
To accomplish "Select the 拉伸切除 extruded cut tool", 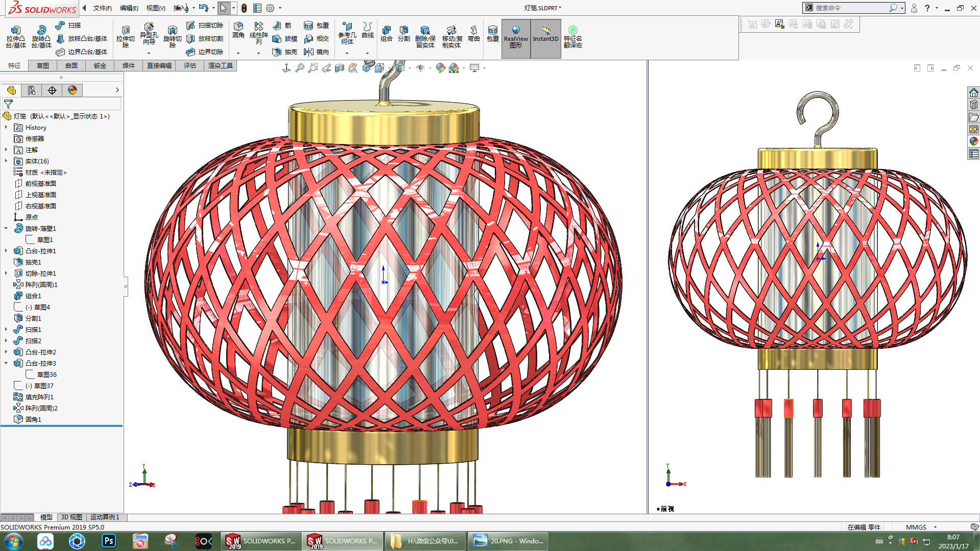I will 125,37.
